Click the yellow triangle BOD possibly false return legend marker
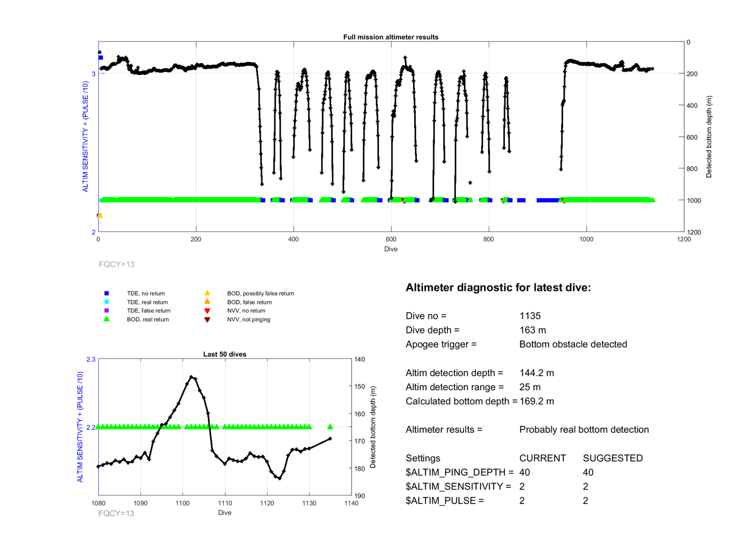The height and width of the screenshot is (557, 756). 207,293
